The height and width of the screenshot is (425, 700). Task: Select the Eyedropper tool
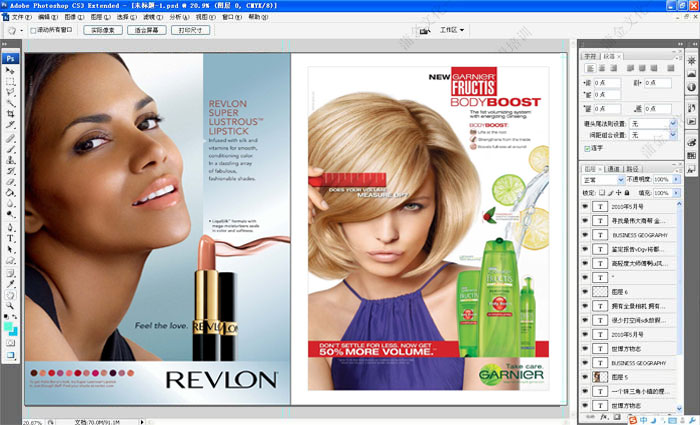point(10,284)
